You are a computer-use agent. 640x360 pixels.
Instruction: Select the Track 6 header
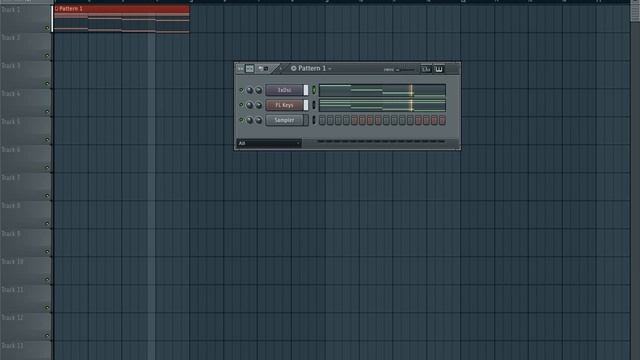[x=26, y=159]
